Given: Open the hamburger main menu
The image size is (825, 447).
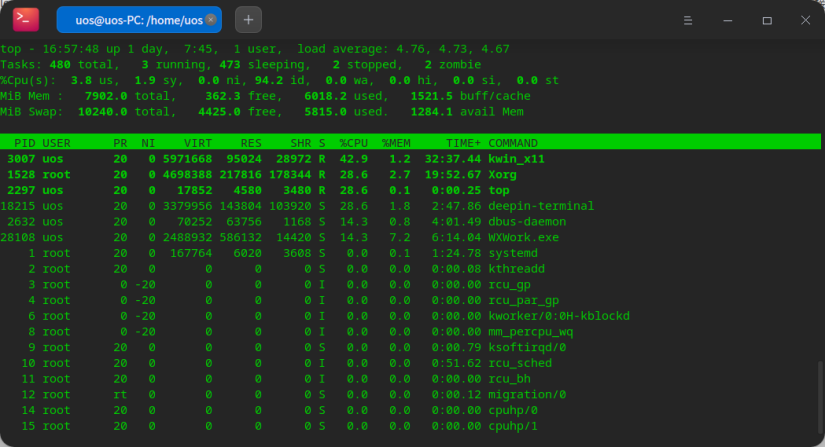Looking at the screenshot, I should click(x=687, y=20).
